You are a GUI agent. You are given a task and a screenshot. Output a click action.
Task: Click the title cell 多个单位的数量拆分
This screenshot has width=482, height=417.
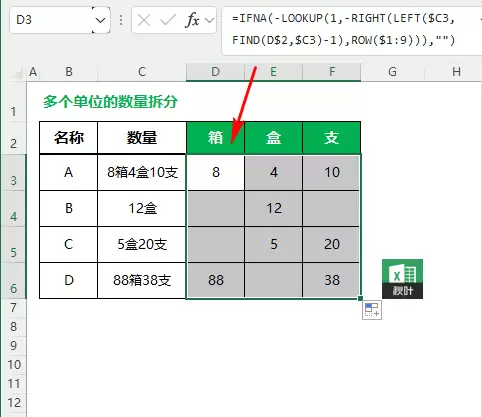(x=110, y=101)
